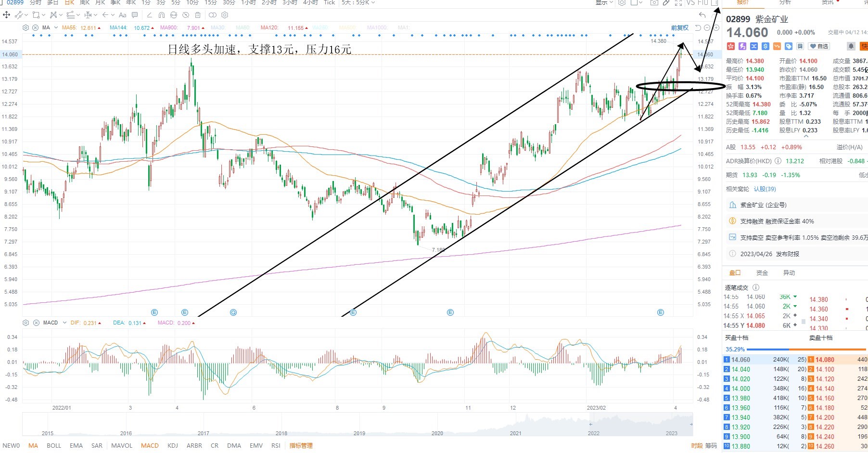Switch to 月K monthly chart
This screenshot has width=868, height=453.
100,2
